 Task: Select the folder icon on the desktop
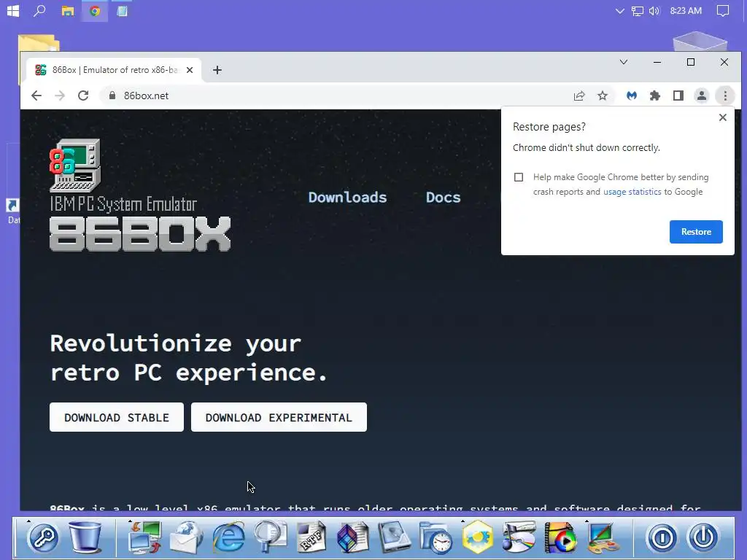[39, 43]
